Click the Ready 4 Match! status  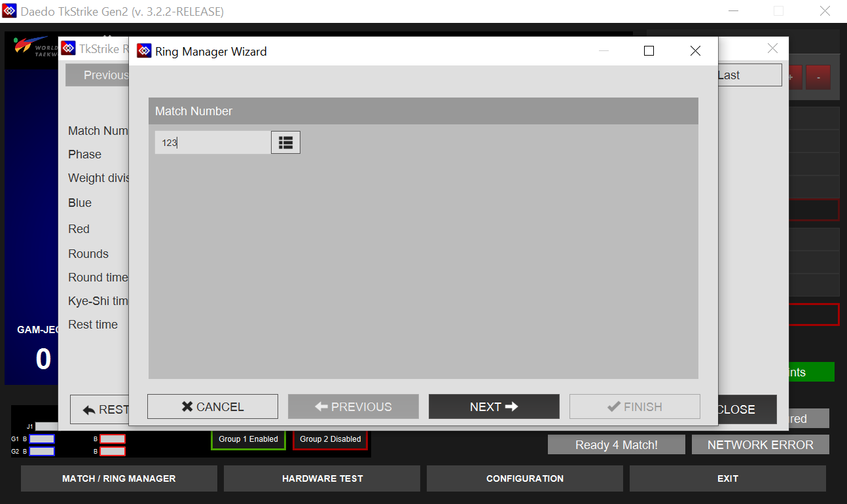coord(616,445)
